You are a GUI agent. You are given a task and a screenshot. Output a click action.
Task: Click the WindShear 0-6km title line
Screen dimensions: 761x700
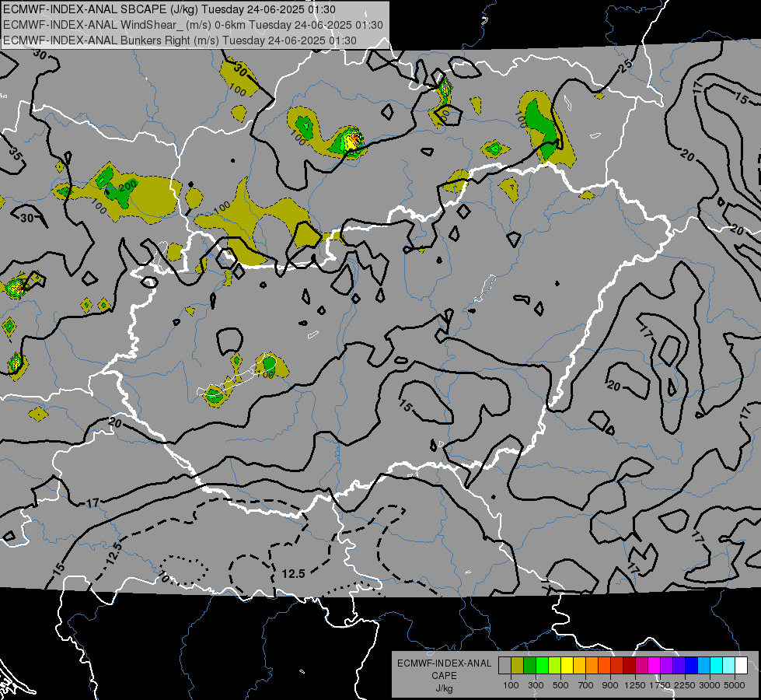(x=193, y=25)
